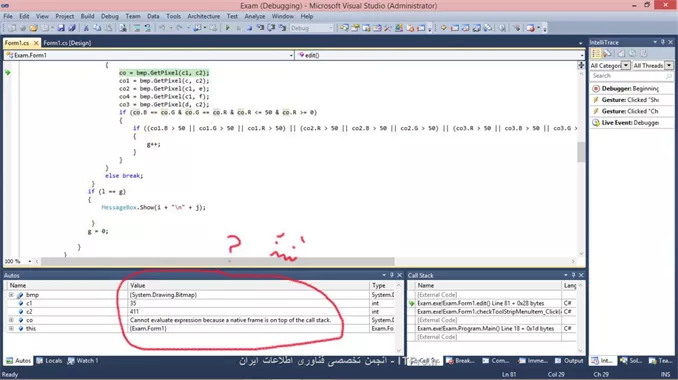Open the Debug configuration dropdown
Image resolution: width=678 pixels, height=380 pixels.
point(331,28)
